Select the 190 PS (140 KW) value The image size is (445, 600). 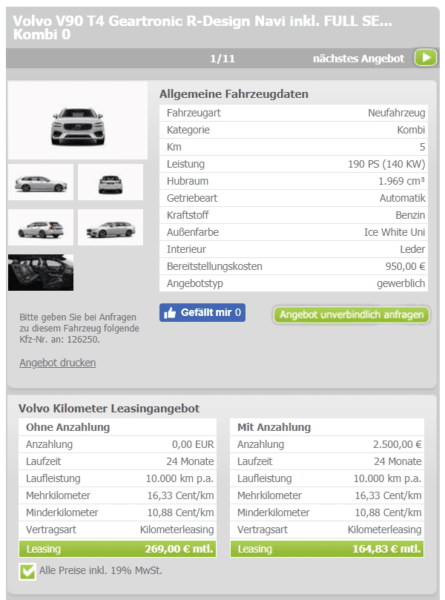[x=386, y=164]
